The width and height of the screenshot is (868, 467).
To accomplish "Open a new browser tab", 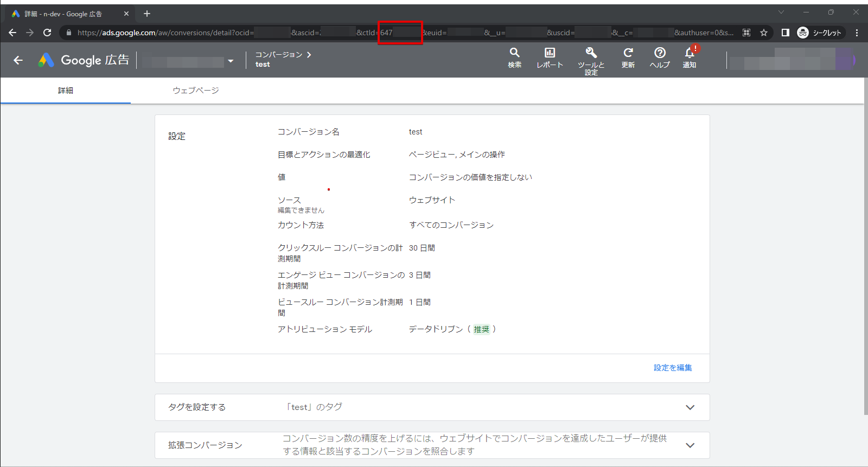I will click(x=147, y=14).
